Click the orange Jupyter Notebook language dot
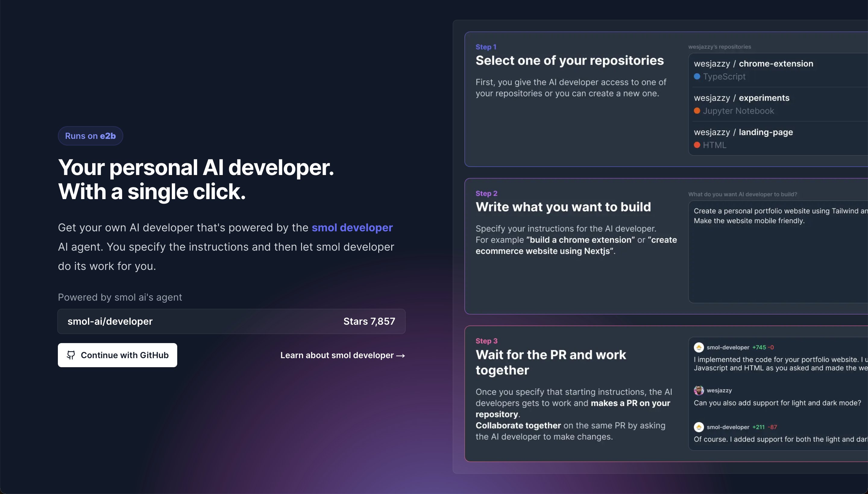 697,111
